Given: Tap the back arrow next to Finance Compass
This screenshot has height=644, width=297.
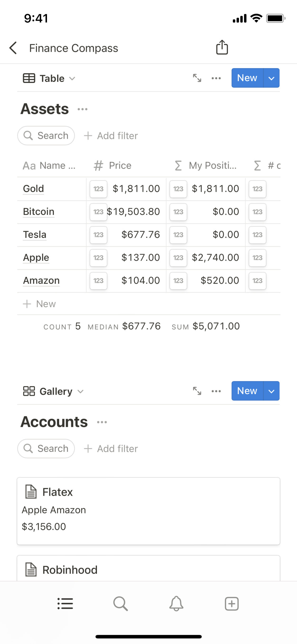Looking at the screenshot, I should pos(13,48).
